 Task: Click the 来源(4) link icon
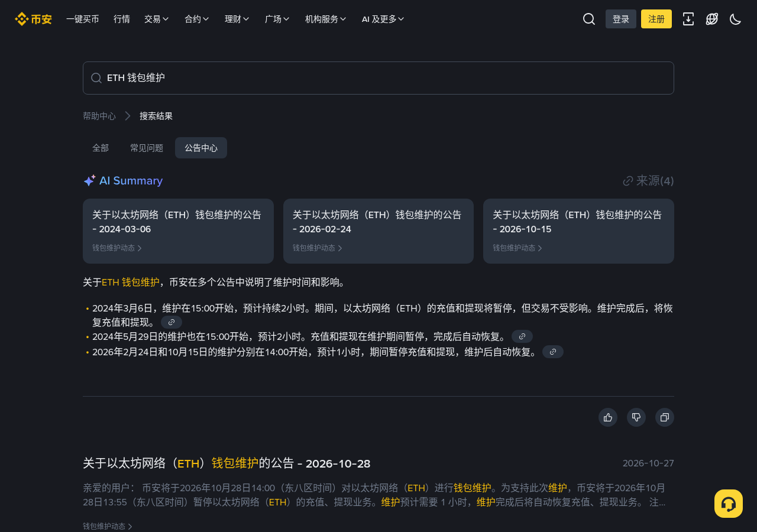point(628,181)
